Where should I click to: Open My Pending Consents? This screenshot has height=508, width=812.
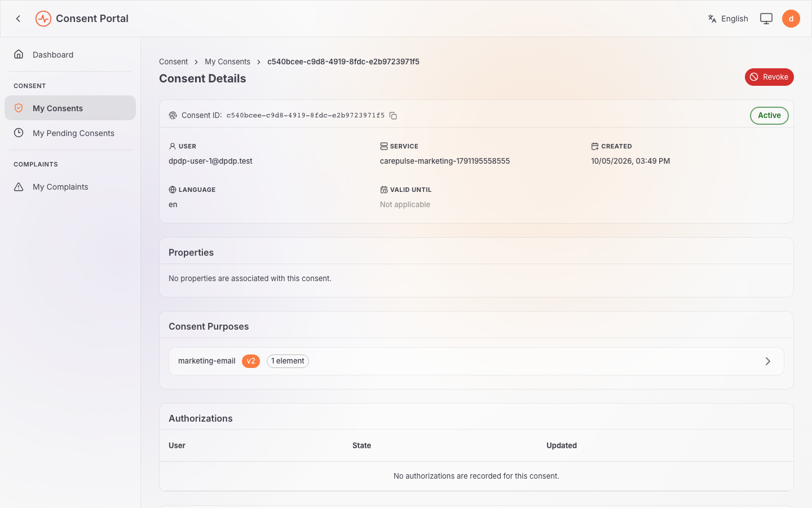pos(70,133)
